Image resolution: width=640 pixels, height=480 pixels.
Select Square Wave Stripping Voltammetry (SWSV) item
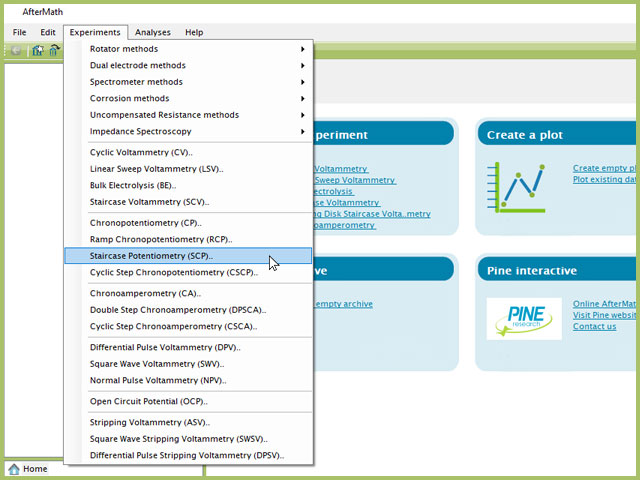[189, 439]
